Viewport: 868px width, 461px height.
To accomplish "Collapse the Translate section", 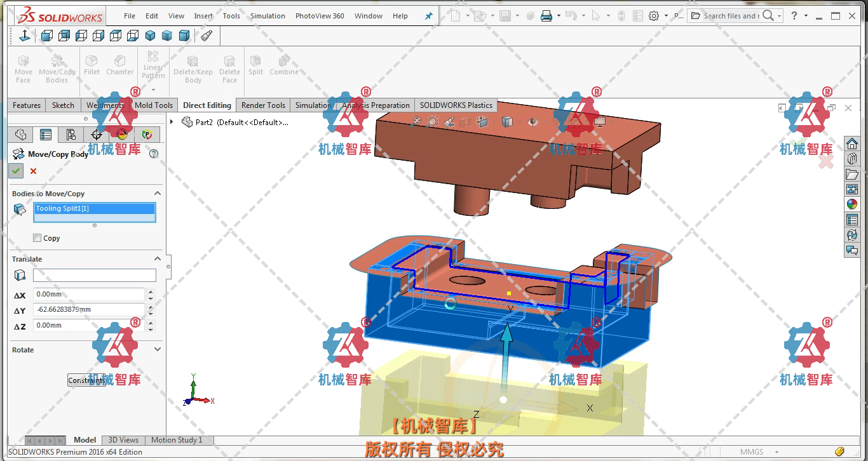I will coord(158,258).
